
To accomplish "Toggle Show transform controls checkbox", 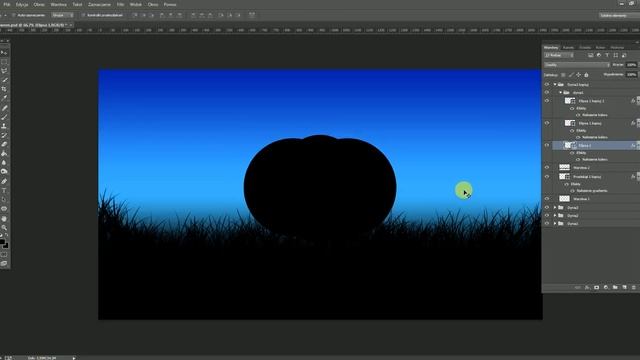I will tap(83, 15).
